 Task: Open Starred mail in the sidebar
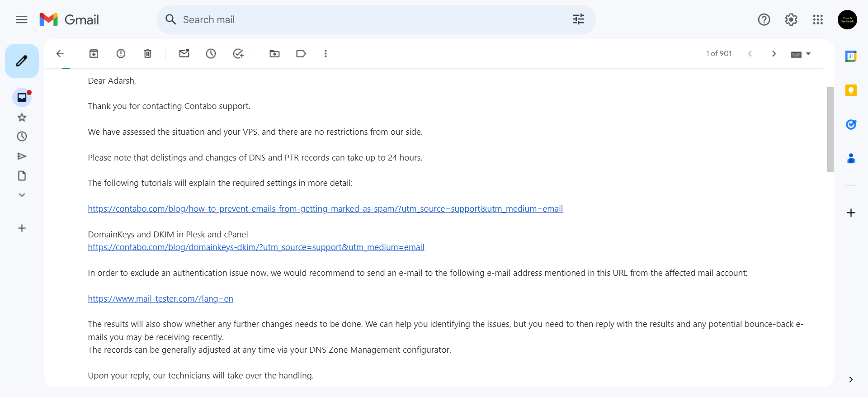22,118
